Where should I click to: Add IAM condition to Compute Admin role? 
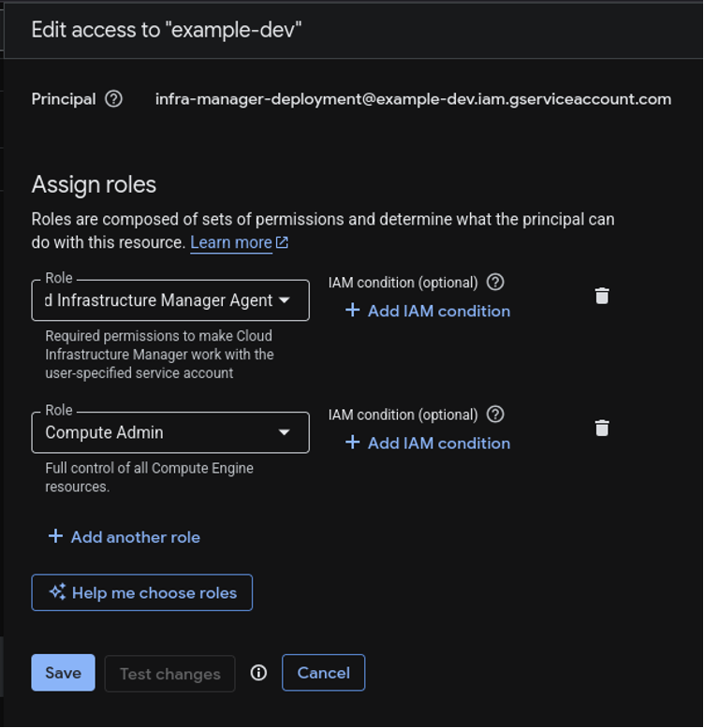[x=428, y=443]
